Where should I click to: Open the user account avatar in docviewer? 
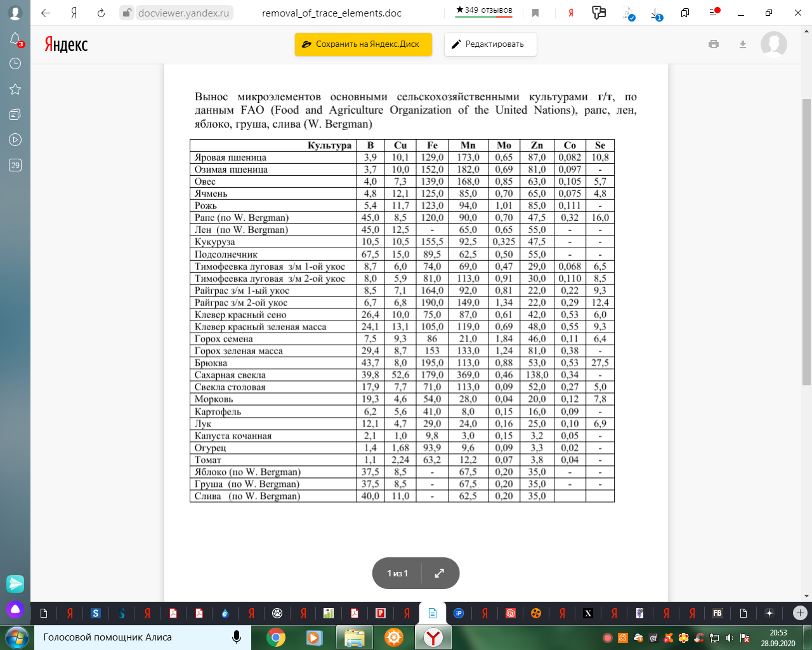click(774, 44)
